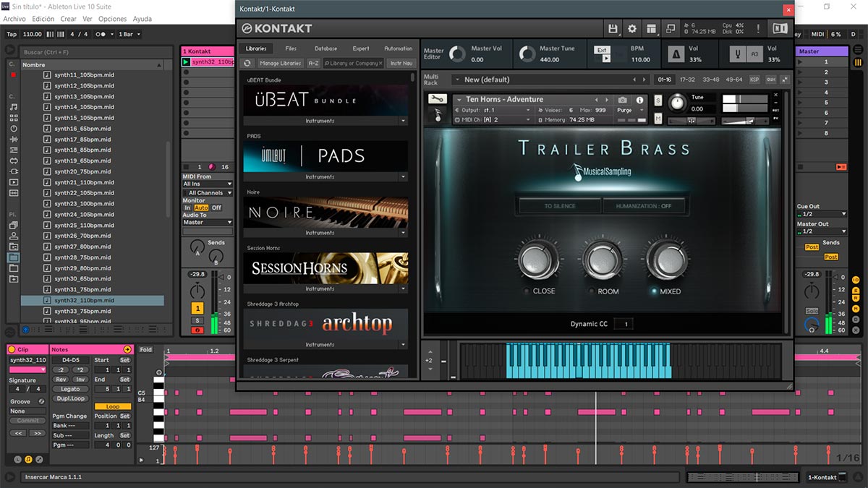Open the MIDI Effects browser category
868x488 pixels.
[x=14, y=150]
